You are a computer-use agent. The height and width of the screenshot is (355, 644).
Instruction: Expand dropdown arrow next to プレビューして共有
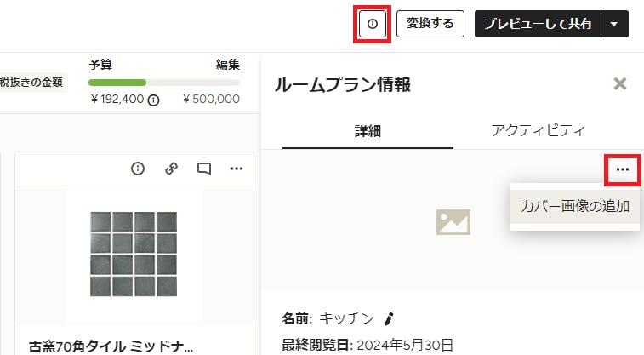614,24
